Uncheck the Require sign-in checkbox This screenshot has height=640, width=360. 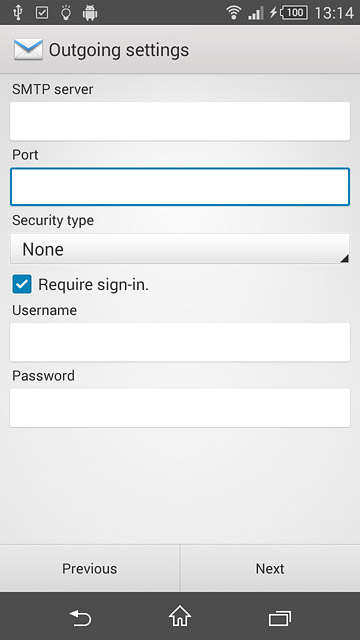(22, 284)
